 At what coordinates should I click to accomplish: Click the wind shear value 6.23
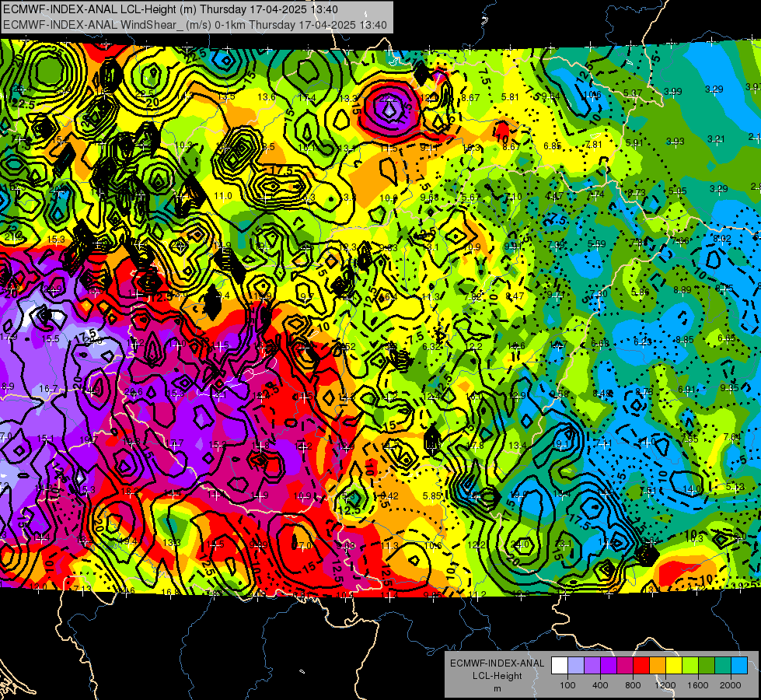[642, 342]
